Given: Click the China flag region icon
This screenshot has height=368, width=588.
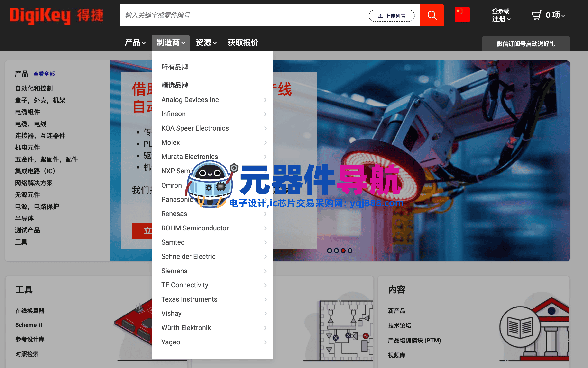Looking at the screenshot, I should pos(462,15).
